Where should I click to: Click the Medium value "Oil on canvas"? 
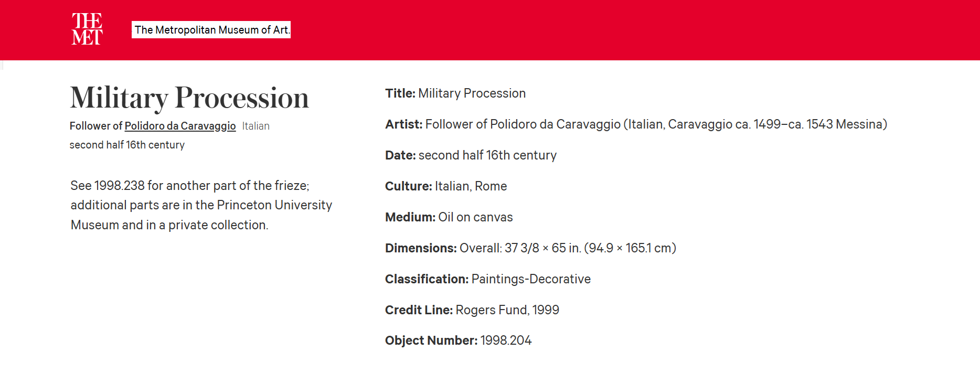[x=475, y=217]
